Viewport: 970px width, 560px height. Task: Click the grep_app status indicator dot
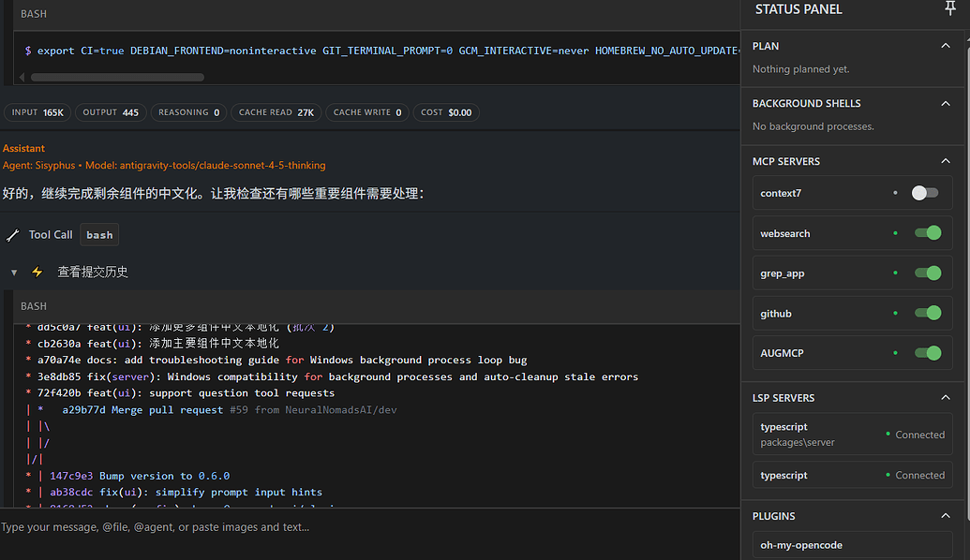895,273
